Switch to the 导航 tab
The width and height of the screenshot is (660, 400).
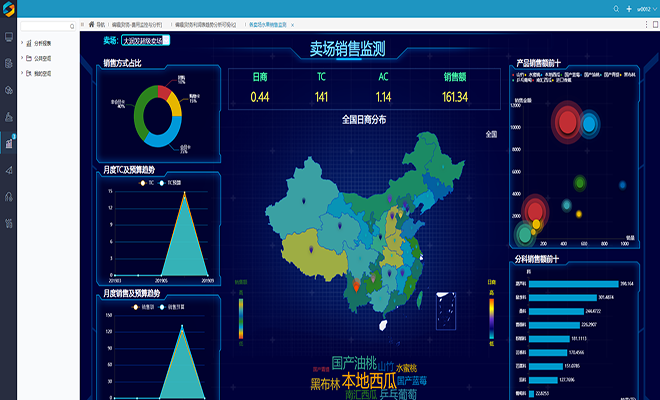[100, 22]
